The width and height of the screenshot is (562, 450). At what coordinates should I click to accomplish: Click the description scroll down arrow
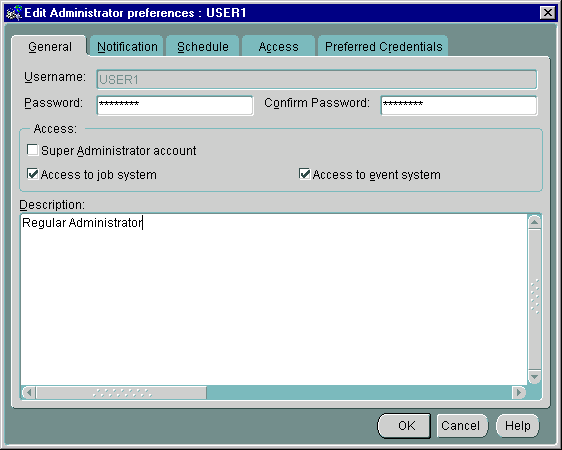(x=534, y=377)
